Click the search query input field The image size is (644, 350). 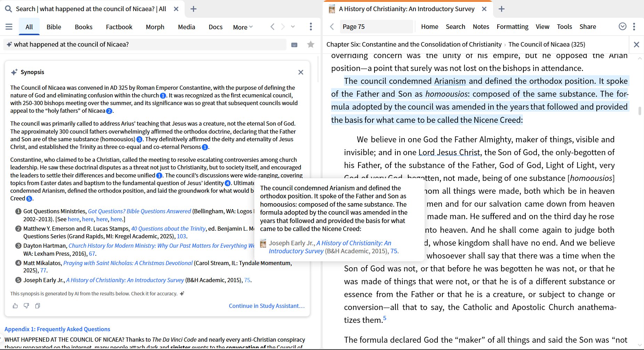tap(145, 45)
